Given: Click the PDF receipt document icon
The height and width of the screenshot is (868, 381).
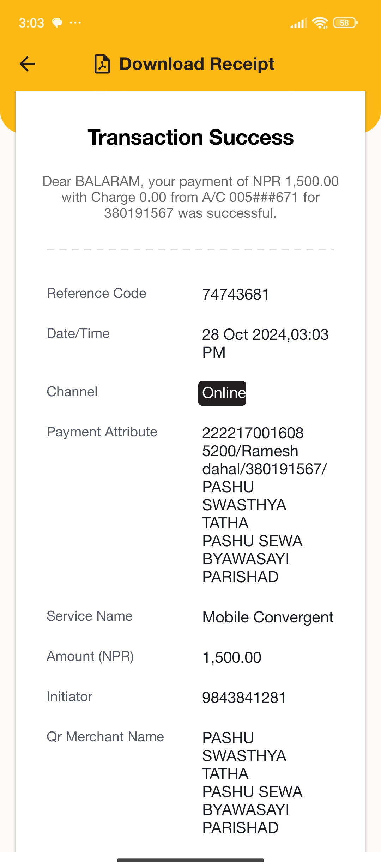Looking at the screenshot, I should point(102,64).
